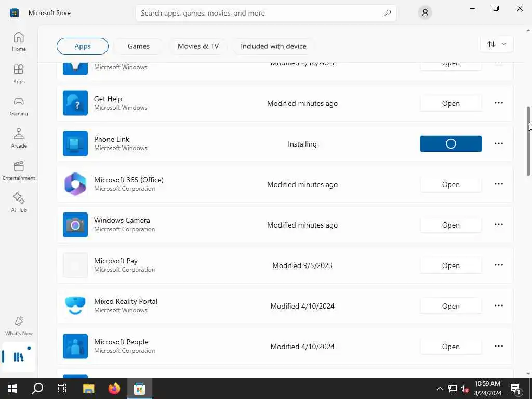Image resolution: width=532 pixels, height=399 pixels.
Task: Click Microsoft Store taskbar icon
Action: click(139, 389)
